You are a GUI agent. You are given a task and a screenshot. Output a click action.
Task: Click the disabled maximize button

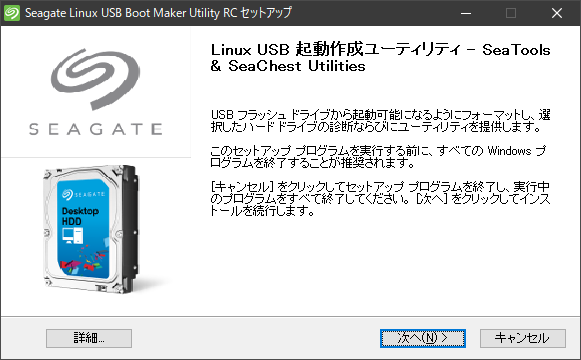click(x=511, y=13)
